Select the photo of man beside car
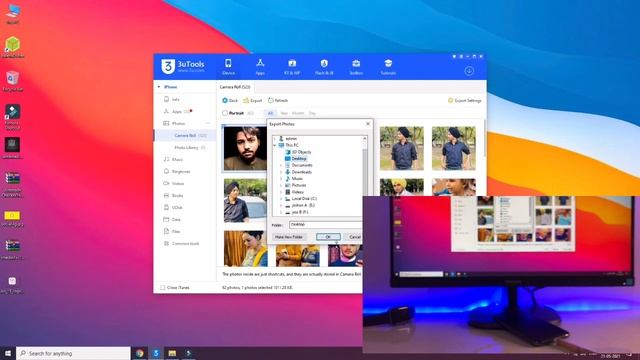The height and width of the screenshot is (360, 640). (245, 200)
